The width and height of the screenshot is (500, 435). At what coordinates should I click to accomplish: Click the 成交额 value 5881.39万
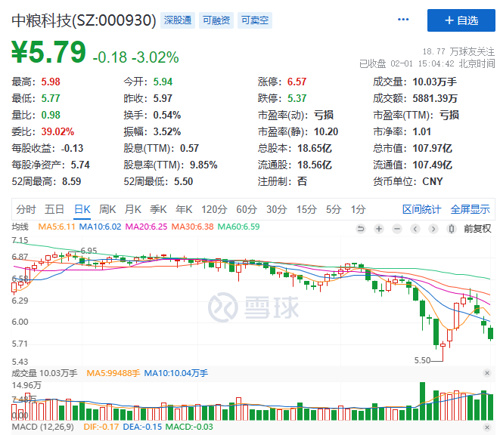[435, 98]
